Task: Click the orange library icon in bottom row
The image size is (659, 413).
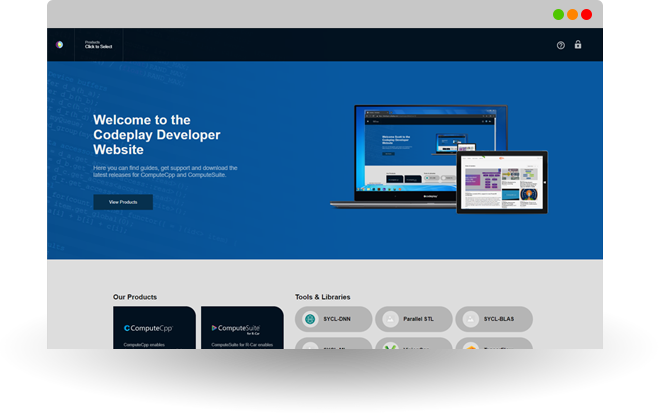Action: [x=471, y=347]
